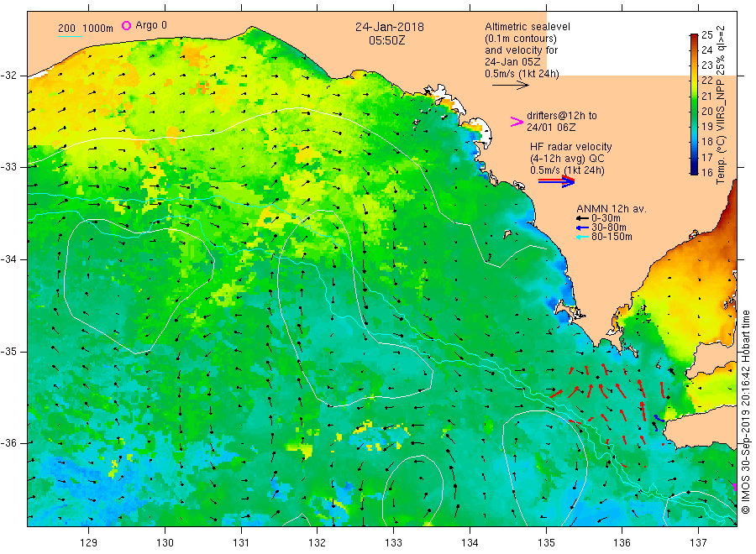Viewport: 756px width, 554px height.
Task: Click the '(0.1m contours)' text
Action: (x=521, y=39)
